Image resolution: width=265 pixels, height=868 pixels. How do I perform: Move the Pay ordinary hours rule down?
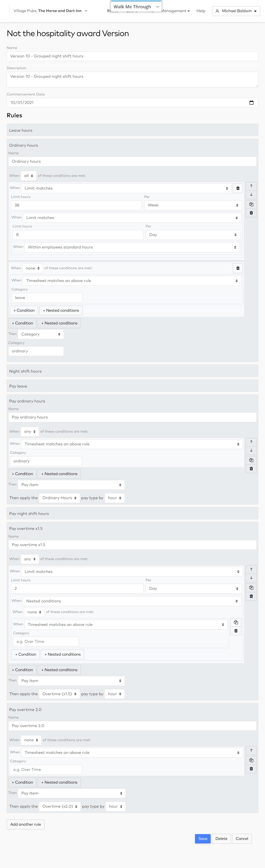click(x=251, y=450)
